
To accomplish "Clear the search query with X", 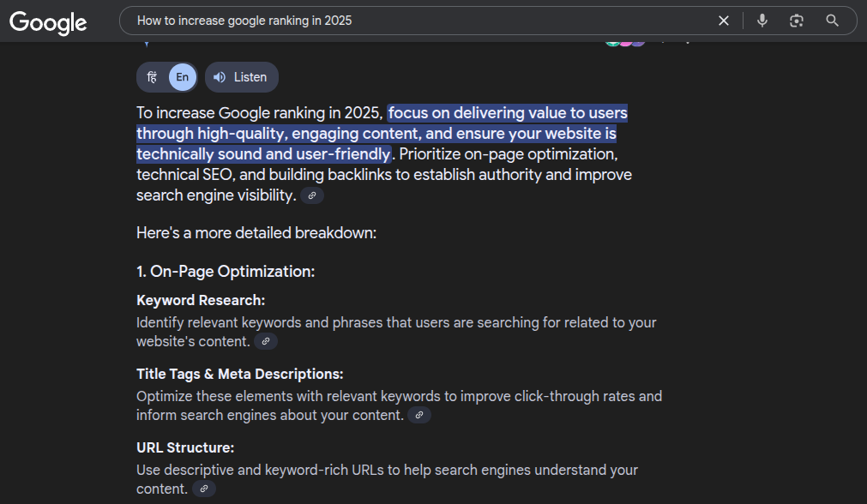I will tap(724, 21).
